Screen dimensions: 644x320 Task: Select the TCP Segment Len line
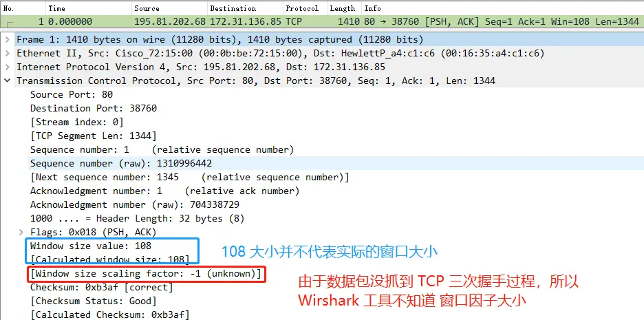(93, 136)
